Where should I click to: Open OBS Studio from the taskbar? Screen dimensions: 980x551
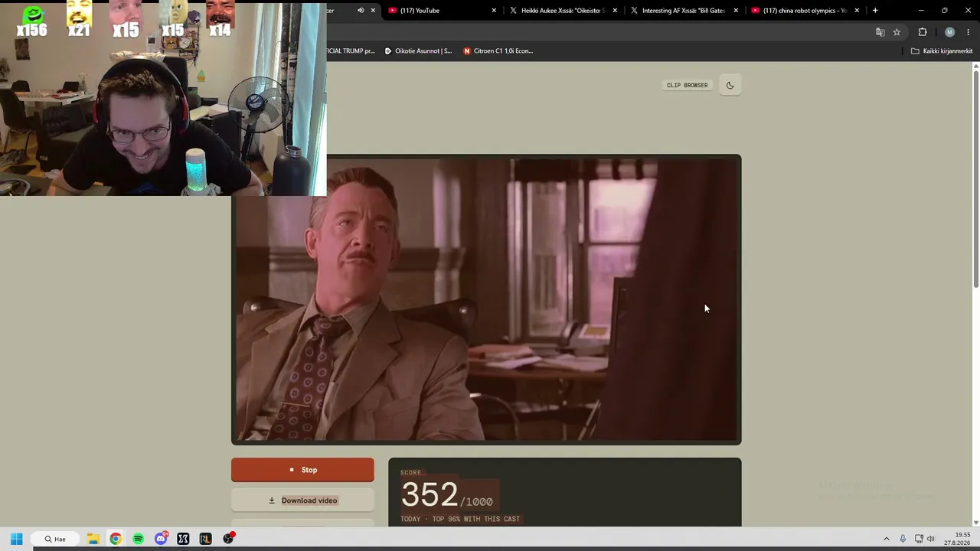228,539
